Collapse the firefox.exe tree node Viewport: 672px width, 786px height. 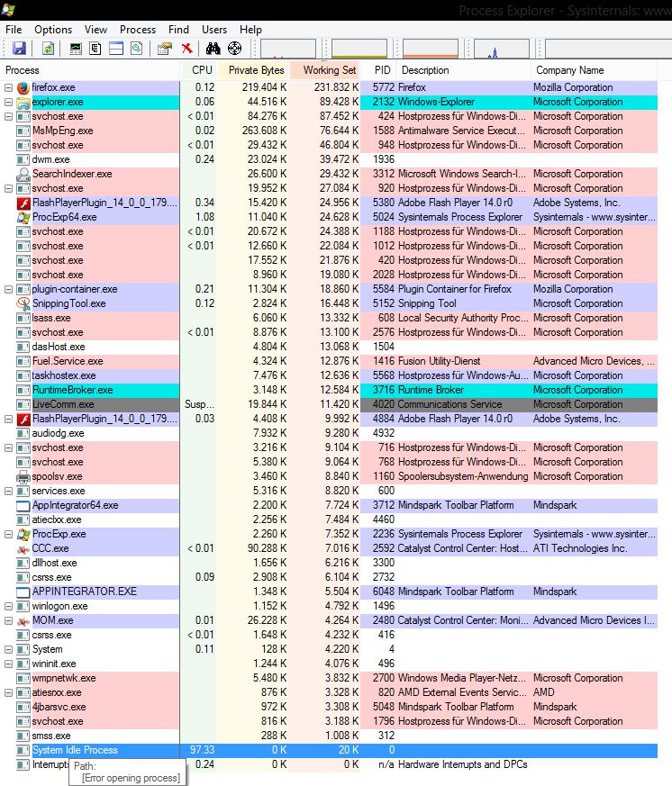(8, 87)
